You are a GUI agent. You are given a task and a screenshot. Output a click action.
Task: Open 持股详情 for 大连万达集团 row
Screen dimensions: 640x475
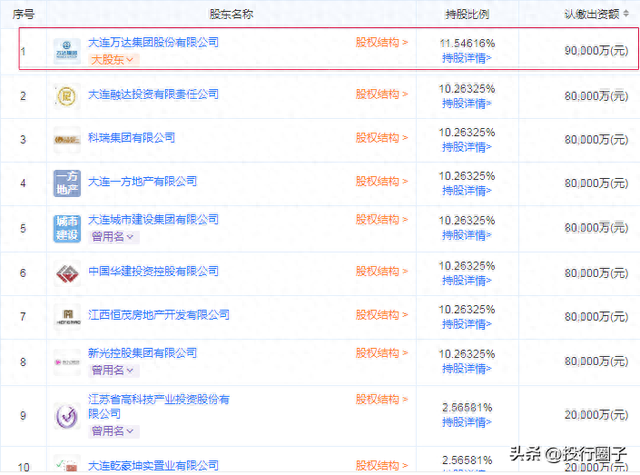point(467,58)
